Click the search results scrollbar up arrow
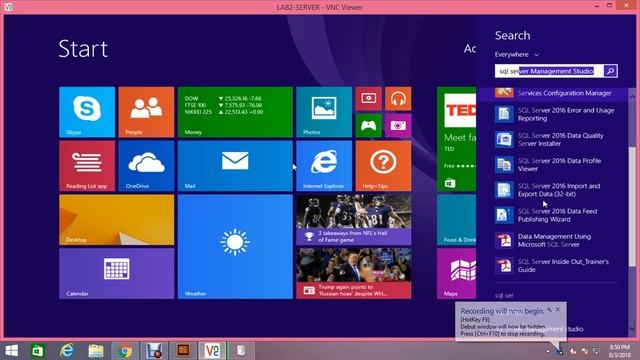Image resolution: width=640 pixels, height=360 pixels. [x=632, y=96]
